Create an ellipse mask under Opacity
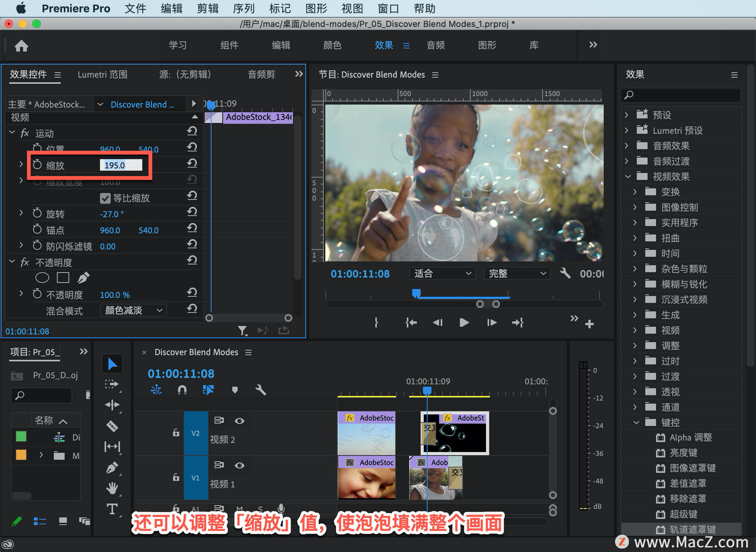The width and height of the screenshot is (756, 552). pyautogui.click(x=42, y=278)
